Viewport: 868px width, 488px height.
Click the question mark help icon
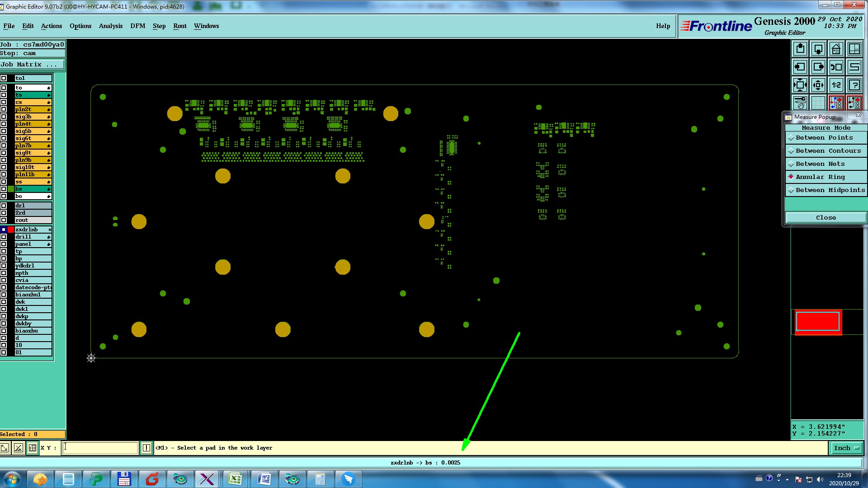pyautogui.click(x=854, y=85)
